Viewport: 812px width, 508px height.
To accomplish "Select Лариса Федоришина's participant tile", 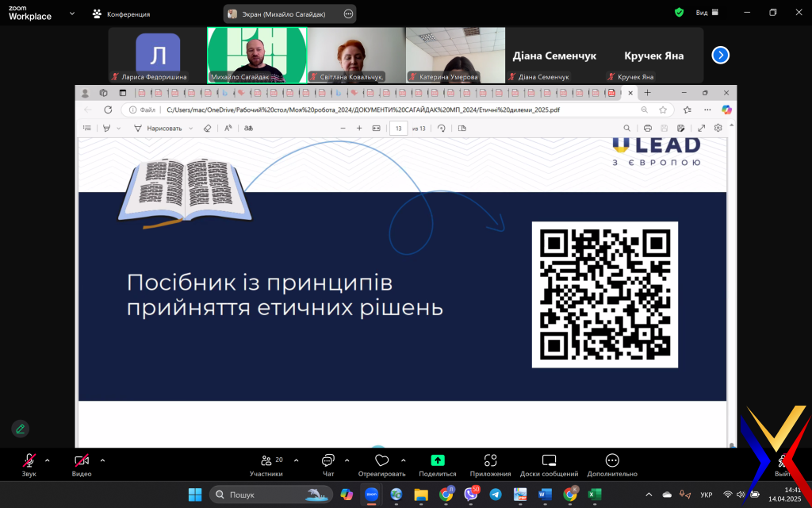I will click(x=158, y=55).
